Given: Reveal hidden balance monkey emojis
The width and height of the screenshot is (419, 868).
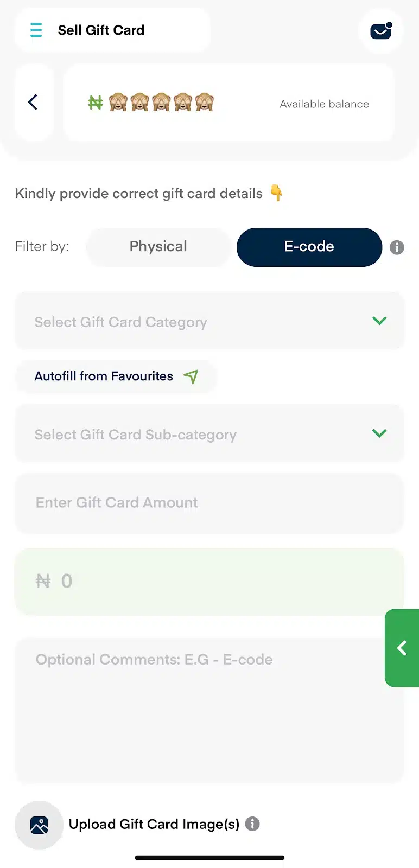Looking at the screenshot, I should [161, 102].
